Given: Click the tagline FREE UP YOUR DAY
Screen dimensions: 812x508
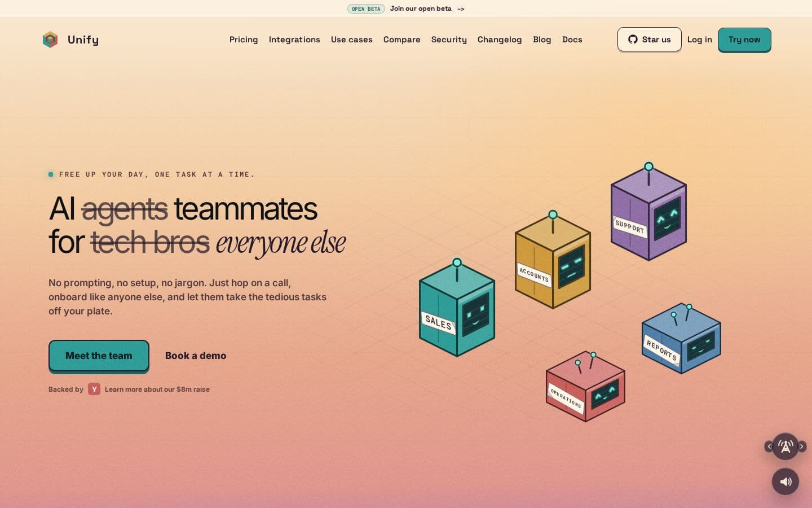Looking at the screenshot, I should 157,174.
